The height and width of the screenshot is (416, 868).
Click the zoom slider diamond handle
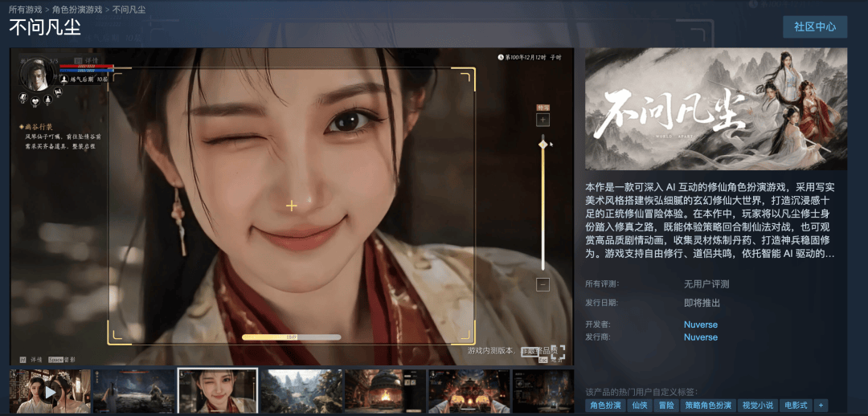point(543,145)
